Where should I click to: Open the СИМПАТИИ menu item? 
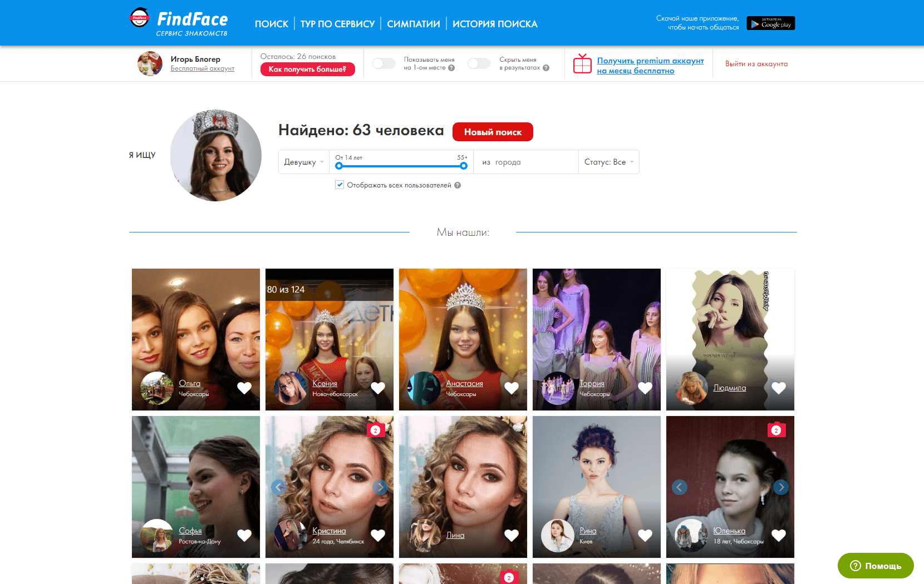click(413, 24)
